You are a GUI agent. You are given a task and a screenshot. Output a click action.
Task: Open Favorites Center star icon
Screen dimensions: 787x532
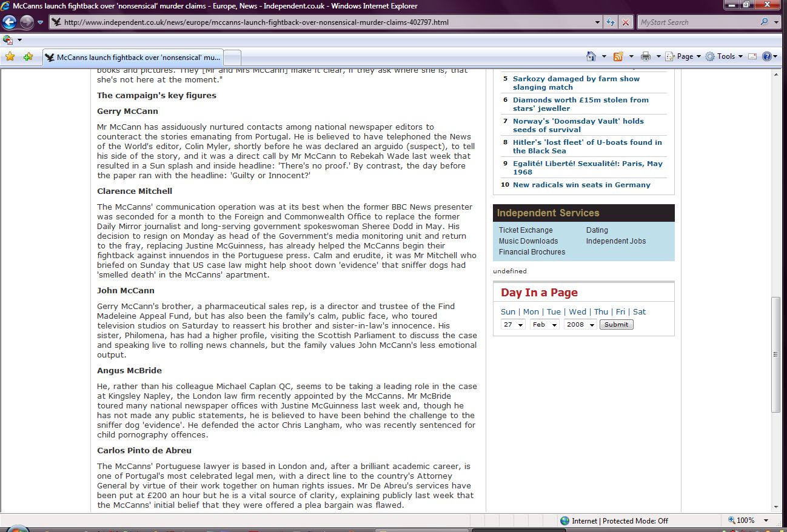[10, 57]
